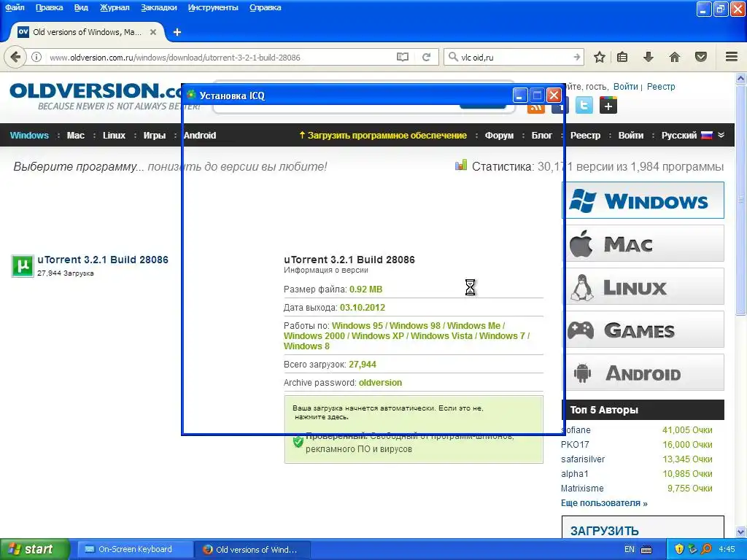Bookmark this page with the star icon

tap(600, 57)
